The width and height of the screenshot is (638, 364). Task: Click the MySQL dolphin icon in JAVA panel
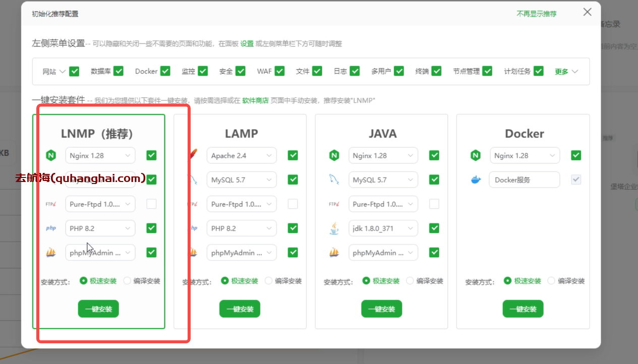coord(334,179)
